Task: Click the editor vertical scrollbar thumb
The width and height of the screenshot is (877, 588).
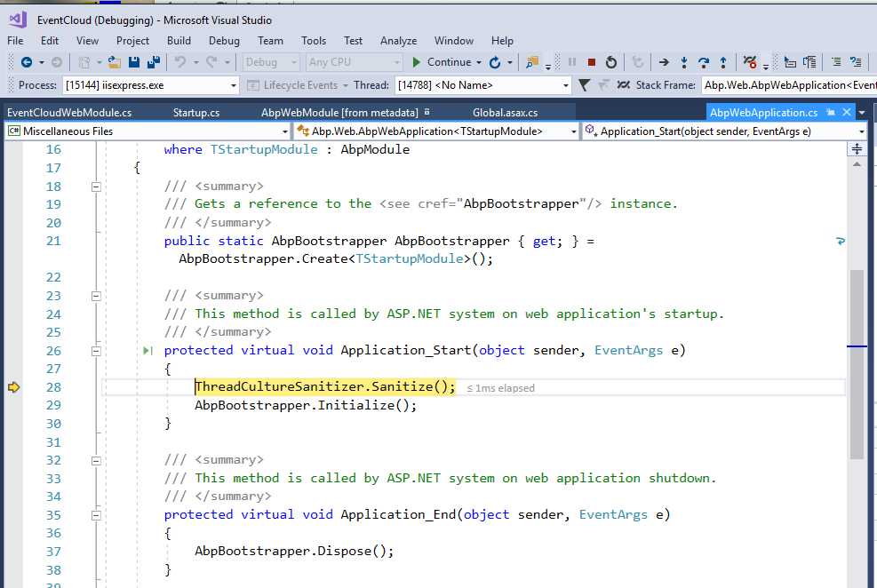Action: point(857,364)
